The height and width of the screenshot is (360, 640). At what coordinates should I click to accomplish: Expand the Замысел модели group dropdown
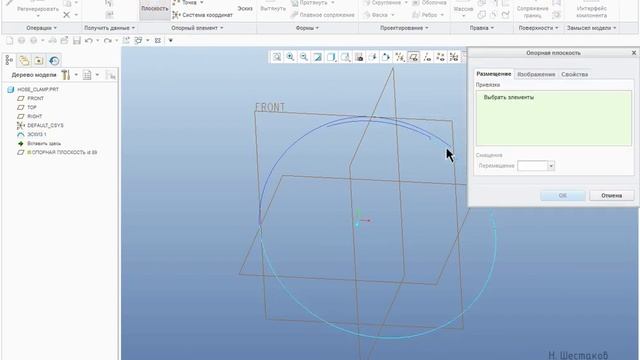pos(591,28)
